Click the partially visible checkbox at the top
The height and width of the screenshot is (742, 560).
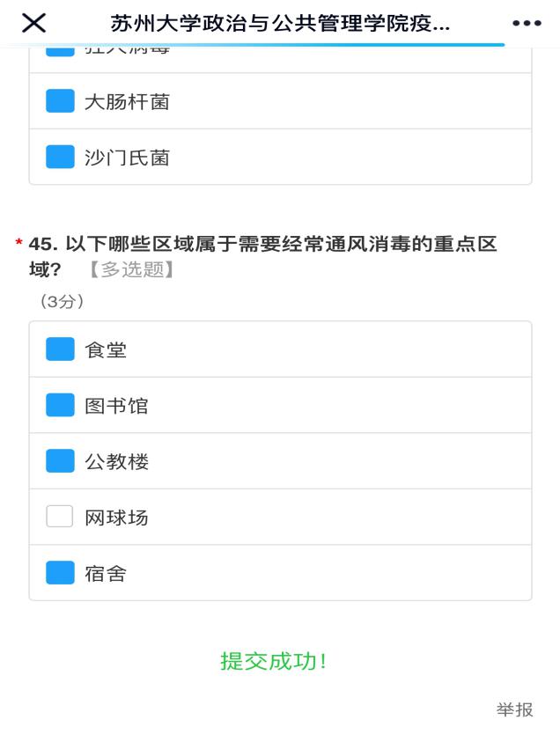(60, 50)
